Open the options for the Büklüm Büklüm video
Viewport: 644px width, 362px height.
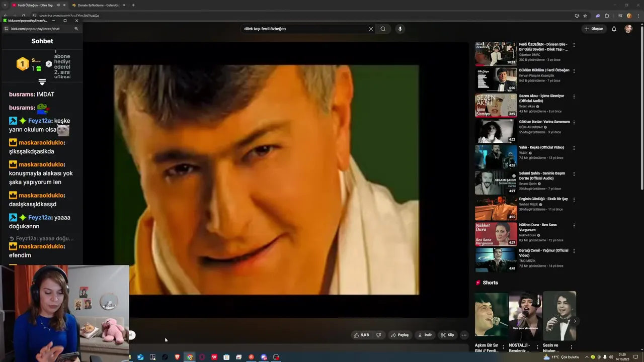574,70
